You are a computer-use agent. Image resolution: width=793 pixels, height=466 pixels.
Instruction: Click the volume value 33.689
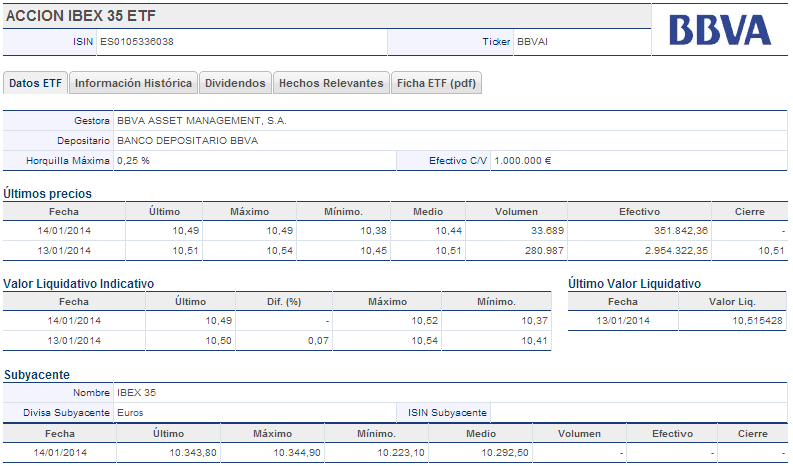tap(547, 231)
